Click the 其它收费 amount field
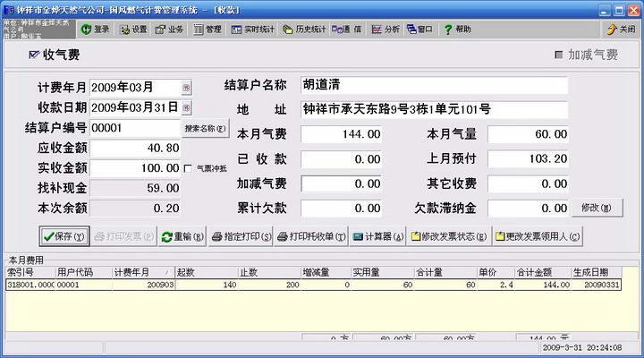 (529, 183)
